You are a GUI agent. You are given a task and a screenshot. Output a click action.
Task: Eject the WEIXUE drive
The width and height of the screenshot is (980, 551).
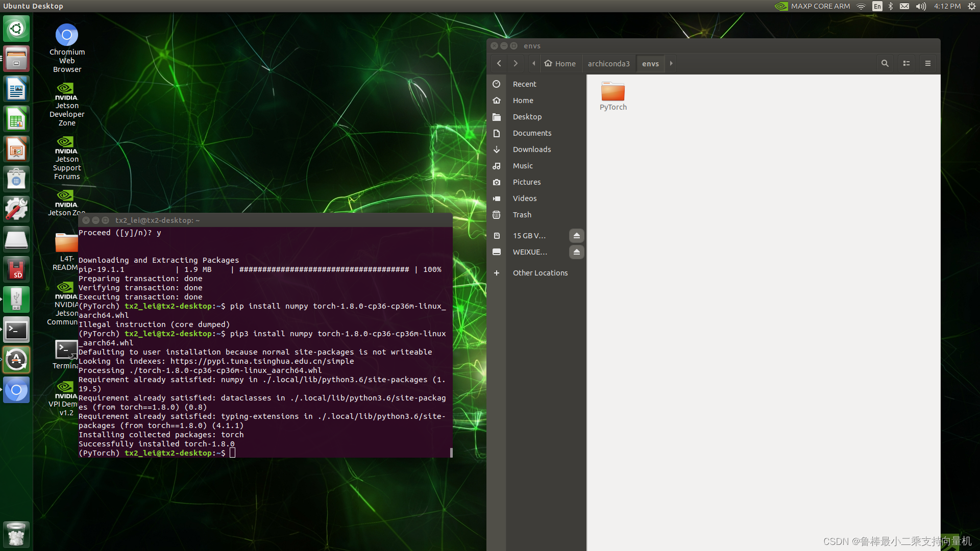(x=576, y=252)
